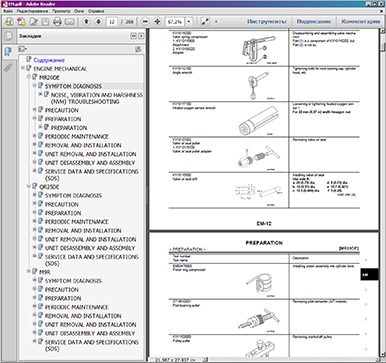
Task: Click the black EM section tab marker
Action: (x=369, y=275)
